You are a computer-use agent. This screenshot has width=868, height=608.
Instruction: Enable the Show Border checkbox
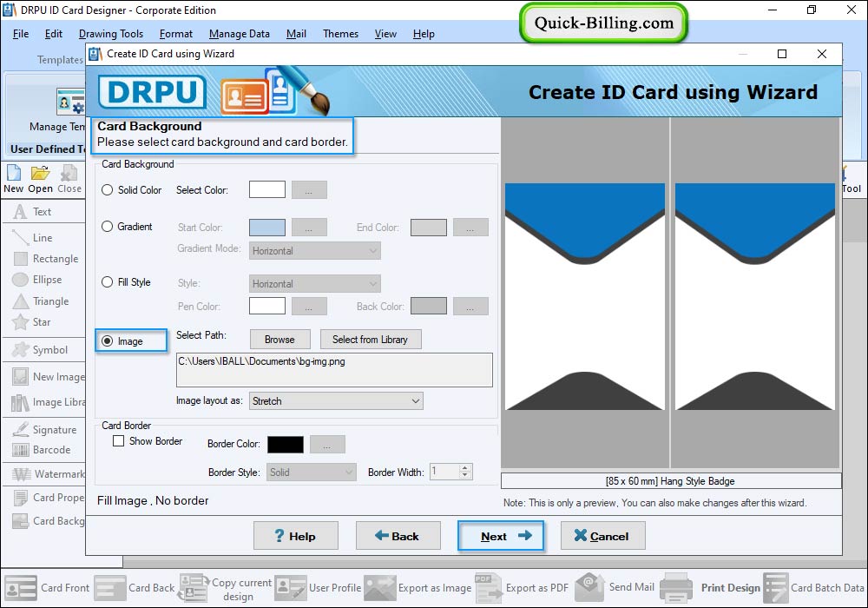pos(118,440)
